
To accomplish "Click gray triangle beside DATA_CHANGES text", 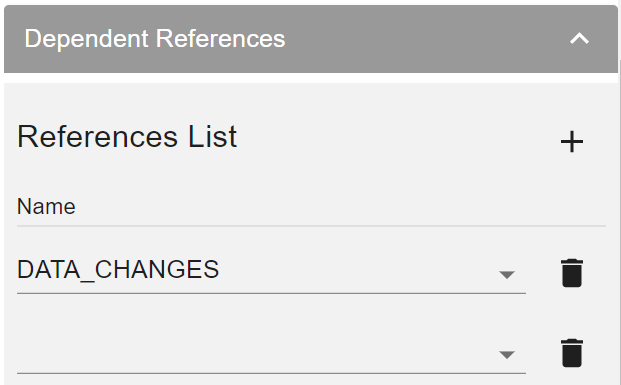I will coord(507,274).
